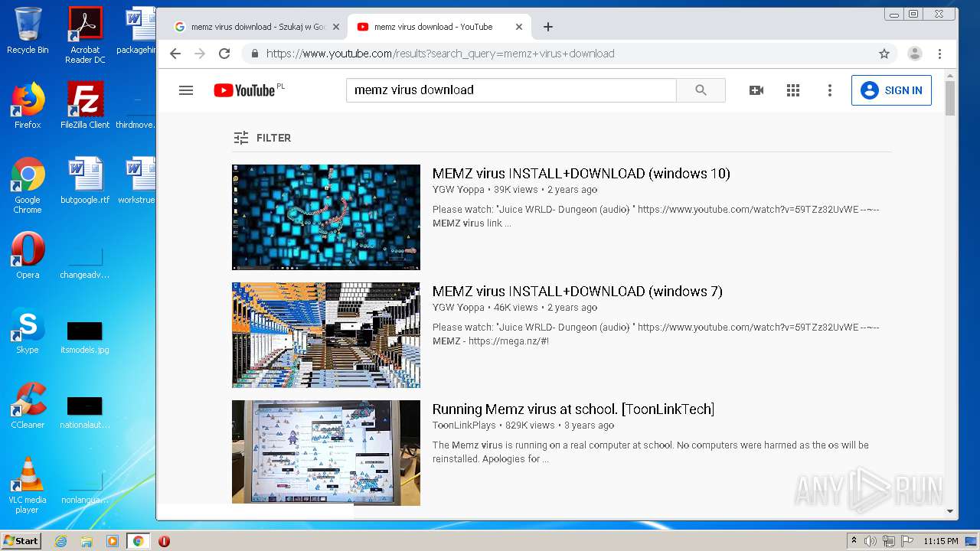Launch Firefox from the desktop
Image resolution: width=980 pixels, height=551 pixels.
pos(28,106)
